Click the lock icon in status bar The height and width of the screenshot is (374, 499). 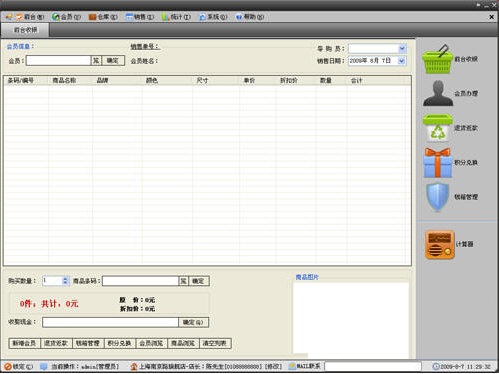(x=8, y=367)
